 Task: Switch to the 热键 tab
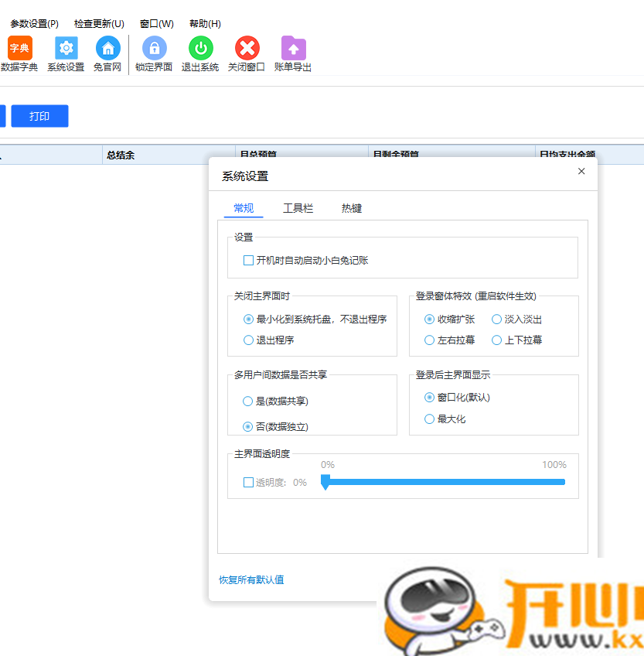pos(351,207)
